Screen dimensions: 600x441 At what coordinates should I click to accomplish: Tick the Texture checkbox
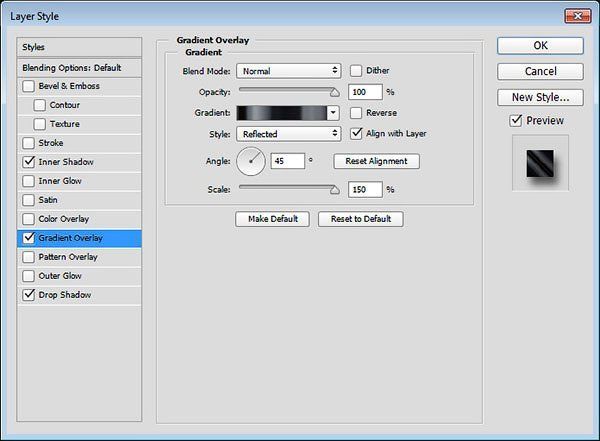tap(39, 124)
